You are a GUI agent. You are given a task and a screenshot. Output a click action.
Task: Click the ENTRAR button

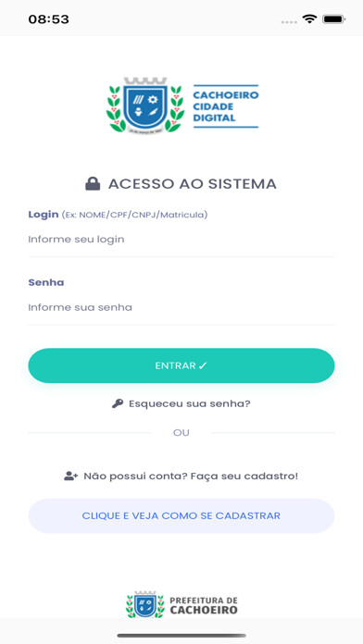point(181,365)
